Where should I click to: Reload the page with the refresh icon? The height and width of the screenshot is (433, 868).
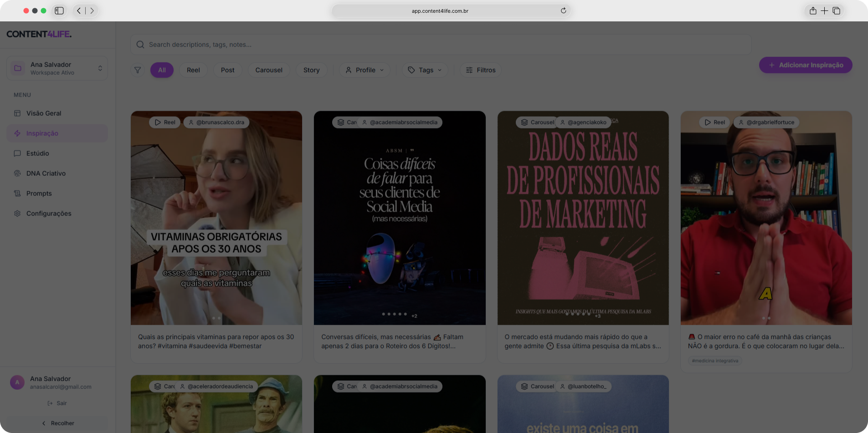pyautogui.click(x=564, y=10)
